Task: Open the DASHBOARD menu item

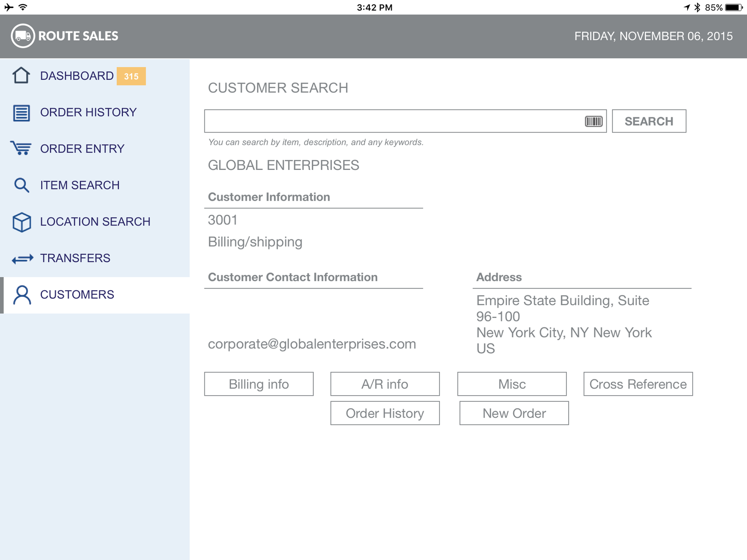Action: pyautogui.click(x=95, y=76)
